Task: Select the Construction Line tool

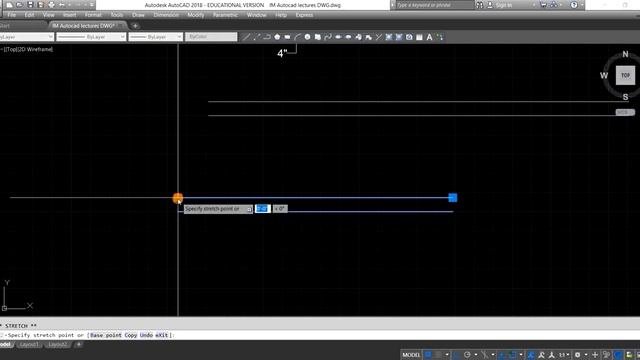Action: click(x=257, y=37)
